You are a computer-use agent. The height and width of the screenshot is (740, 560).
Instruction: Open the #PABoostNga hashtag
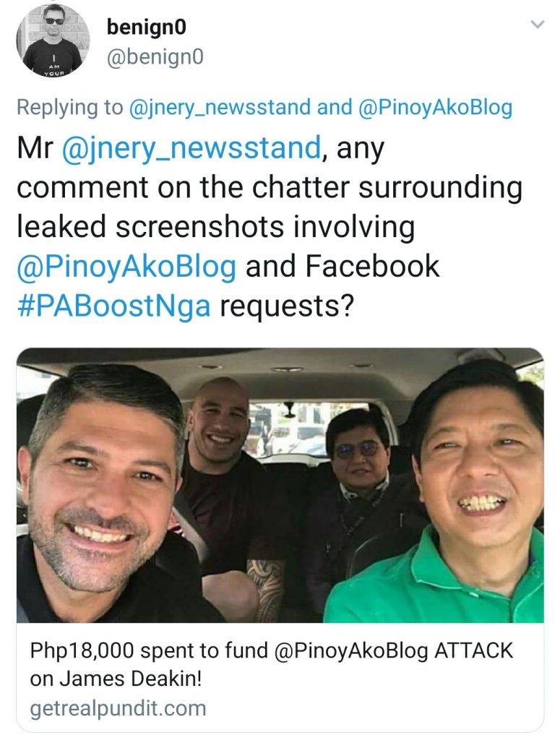(113, 306)
